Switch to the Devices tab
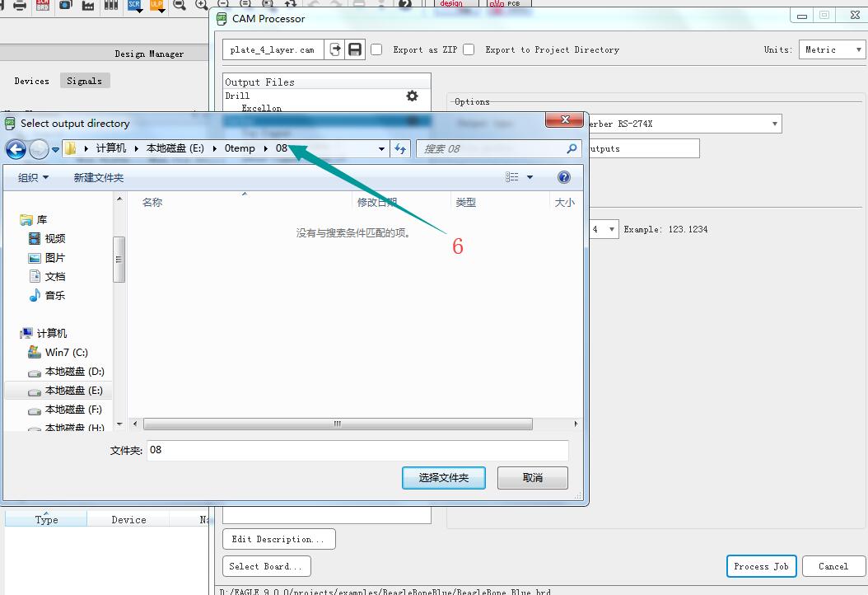Viewport: 868px width, 595px height. click(32, 81)
